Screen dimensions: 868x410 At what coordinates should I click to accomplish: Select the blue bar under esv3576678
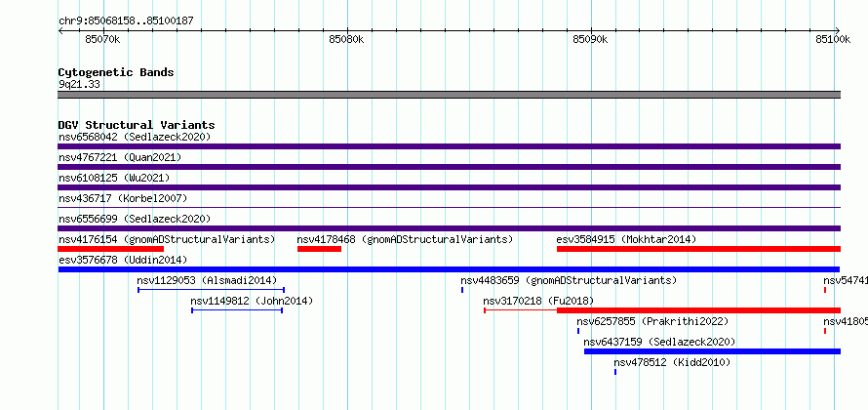click(x=449, y=269)
